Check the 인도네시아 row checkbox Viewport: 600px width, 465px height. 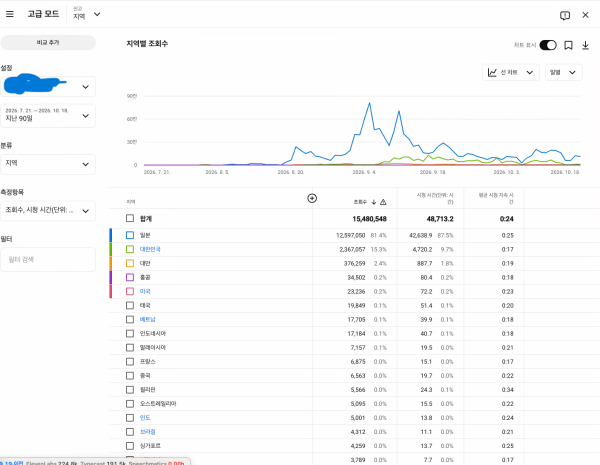[130, 333]
